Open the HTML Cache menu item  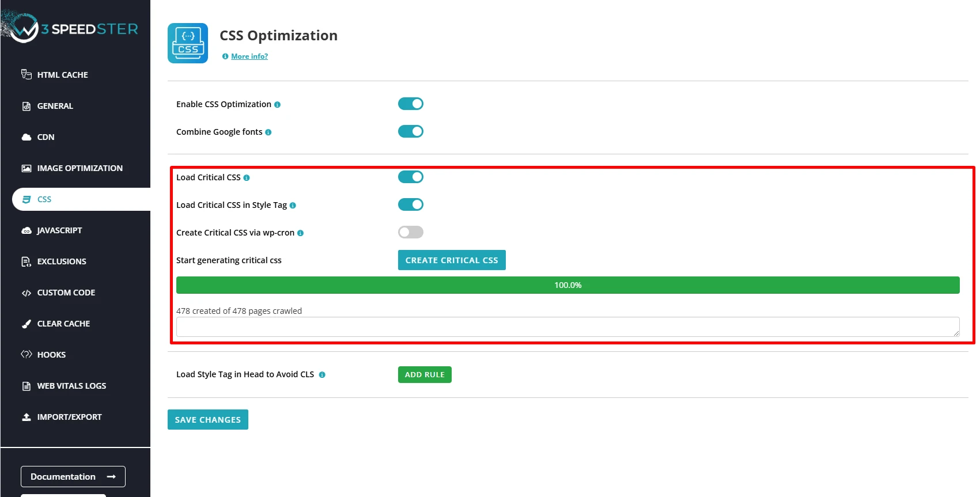pos(62,75)
